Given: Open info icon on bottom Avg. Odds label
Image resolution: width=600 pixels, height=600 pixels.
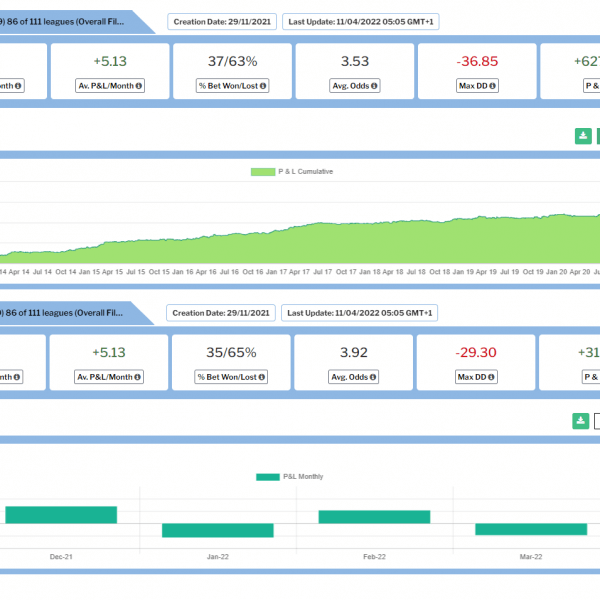Looking at the screenshot, I should [x=373, y=377].
